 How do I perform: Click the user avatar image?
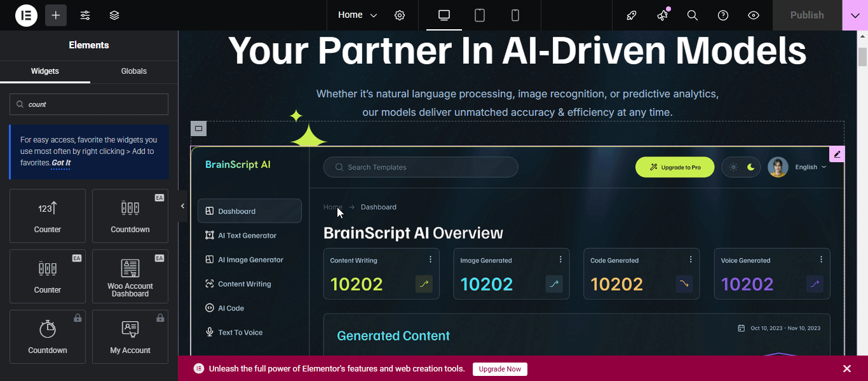point(778,167)
